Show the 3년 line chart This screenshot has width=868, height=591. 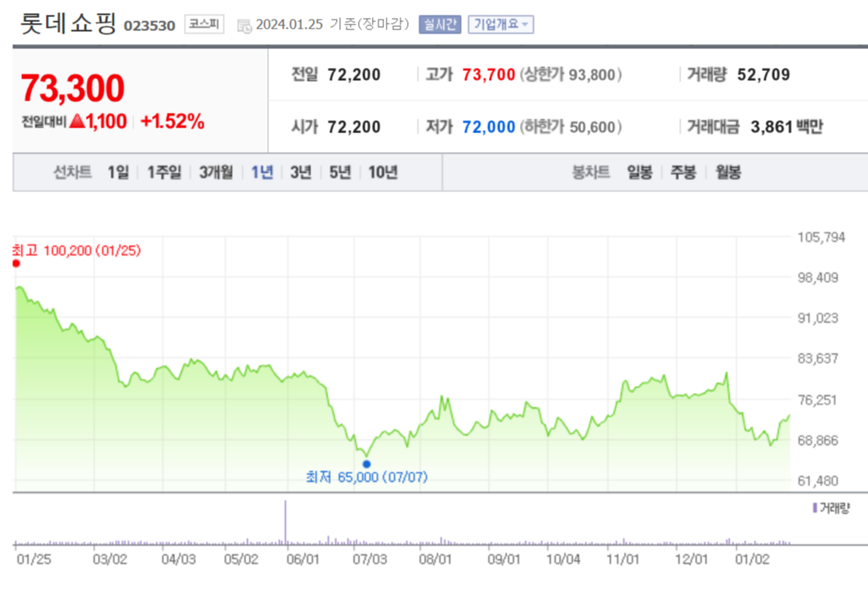(301, 172)
